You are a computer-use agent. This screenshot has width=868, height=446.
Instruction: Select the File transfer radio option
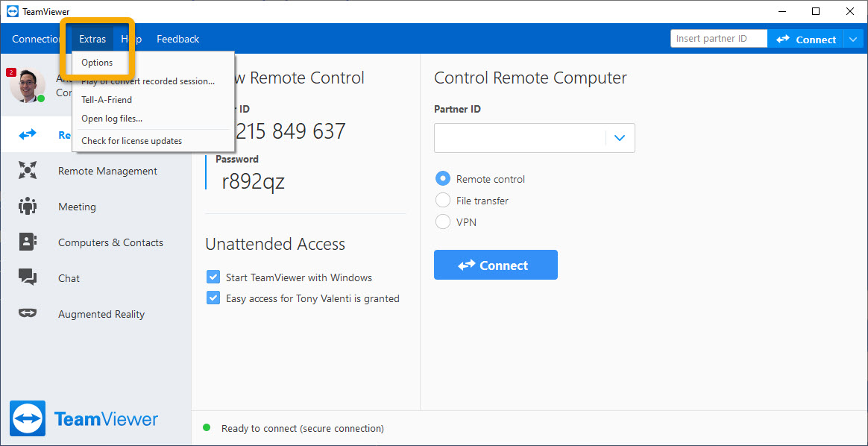point(443,201)
